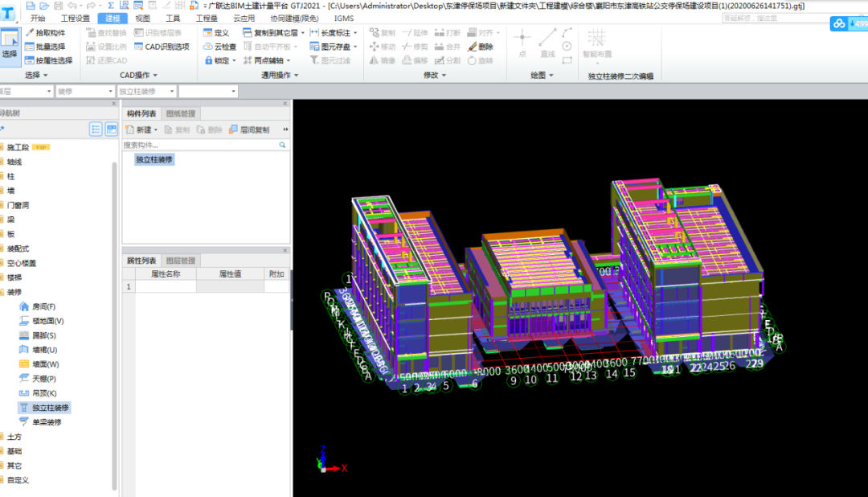Click the arc draw icon in 绘图 group
Viewport: 868px width, 497px height.
567,33
